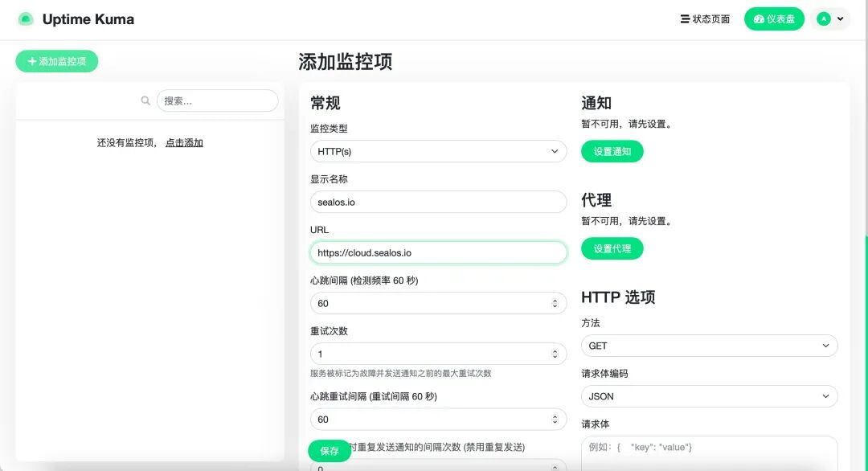Focus the 搜索 search field
The height and width of the screenshot is (471, 868).
tap(218, 100)
